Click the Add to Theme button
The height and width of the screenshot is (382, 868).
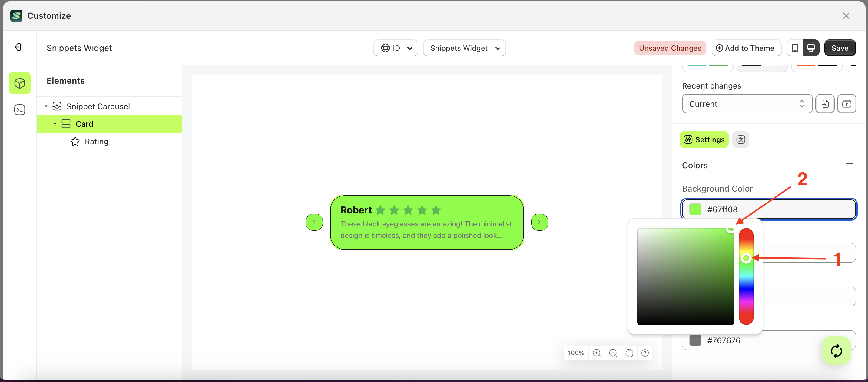pyautogui.click(x=746, y=48)
